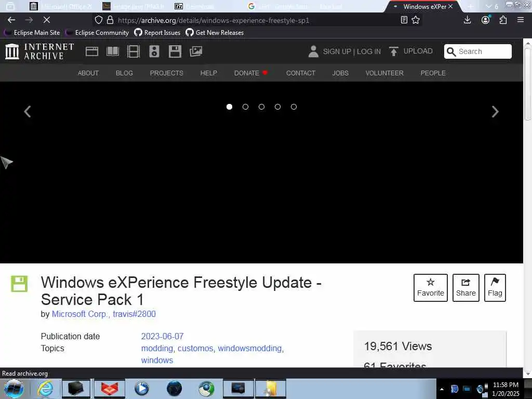Open the Software floppy disk icon
532x399 pixels.
click(175, 51)
